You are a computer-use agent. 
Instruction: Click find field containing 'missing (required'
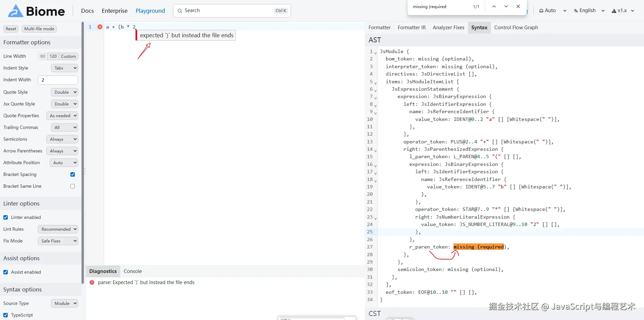tap(439, 7)
